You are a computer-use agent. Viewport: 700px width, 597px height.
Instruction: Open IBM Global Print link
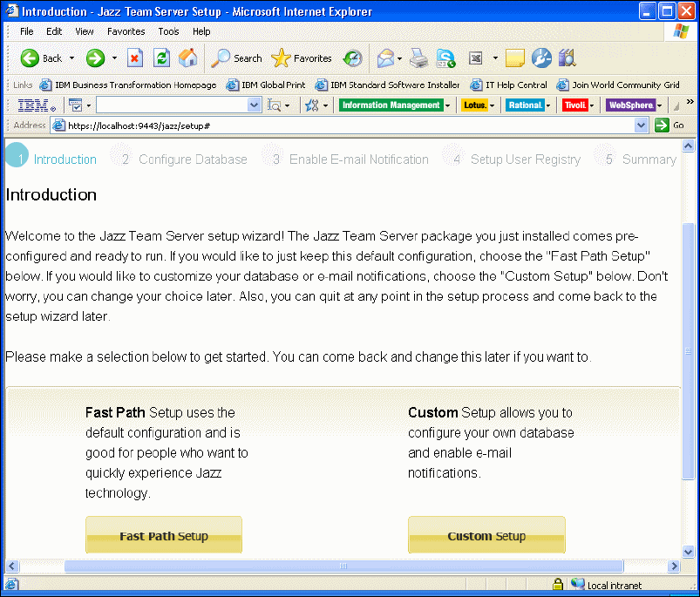point(266,85)
